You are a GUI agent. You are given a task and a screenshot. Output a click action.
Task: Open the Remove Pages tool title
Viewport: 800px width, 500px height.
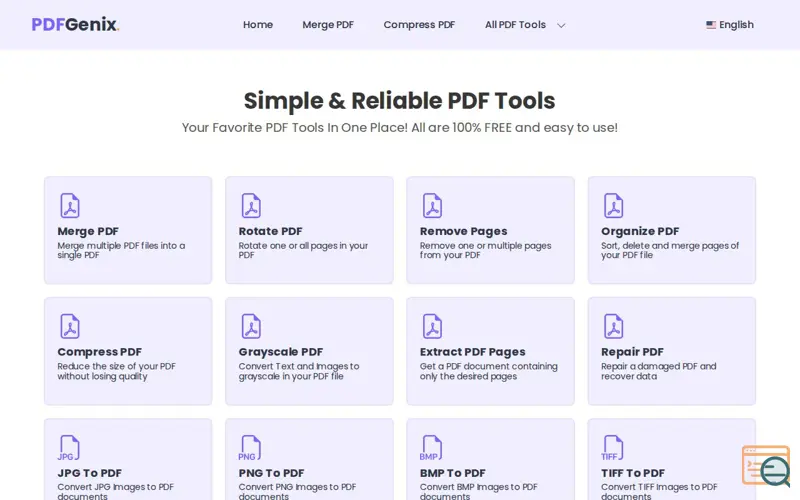point(463,231)
